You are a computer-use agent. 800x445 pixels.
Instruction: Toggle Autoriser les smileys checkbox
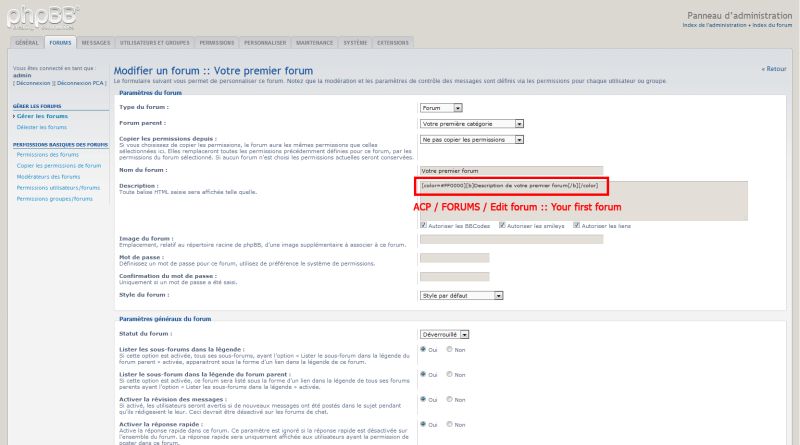tap(502, 225)
